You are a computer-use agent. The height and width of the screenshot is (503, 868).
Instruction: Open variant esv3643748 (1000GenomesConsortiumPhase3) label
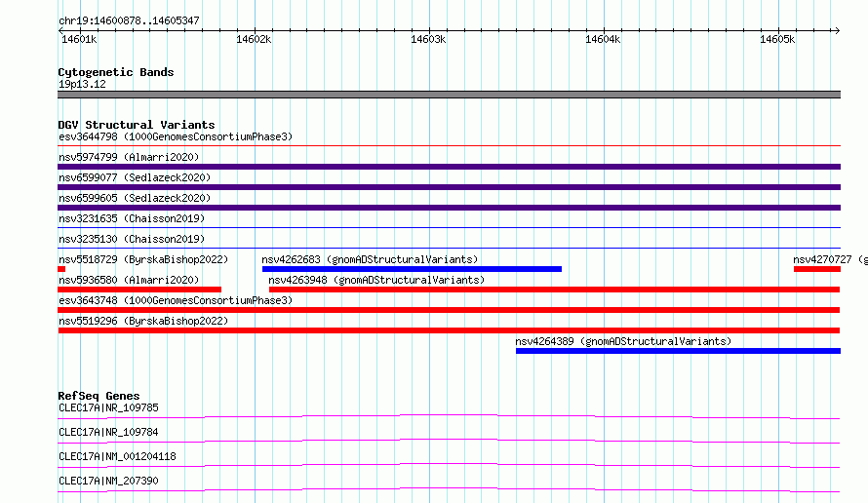point(176,300)
